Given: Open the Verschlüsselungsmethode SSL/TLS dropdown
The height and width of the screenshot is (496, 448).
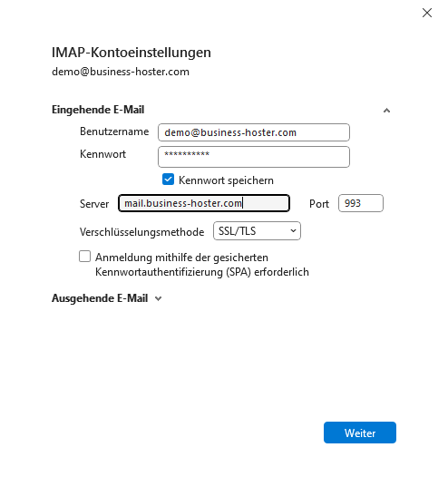Looking at the screenshot, I should coord(257,231).
